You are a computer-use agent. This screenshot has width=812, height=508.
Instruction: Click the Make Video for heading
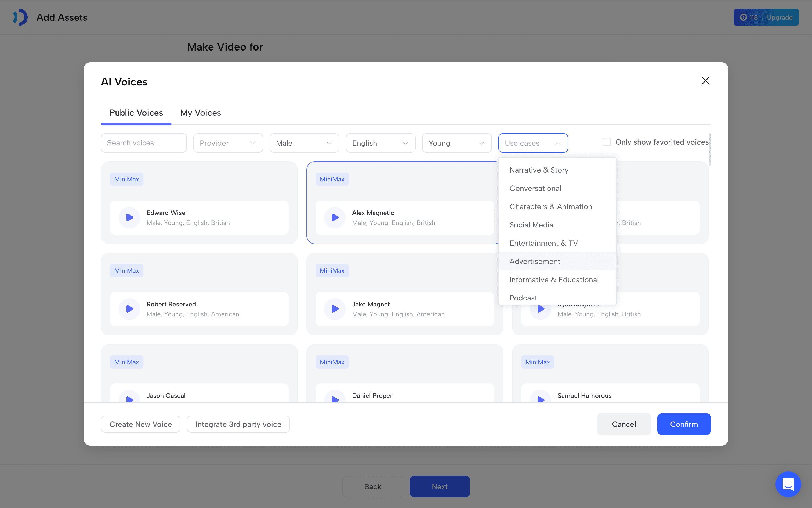[x=225, y=47]
